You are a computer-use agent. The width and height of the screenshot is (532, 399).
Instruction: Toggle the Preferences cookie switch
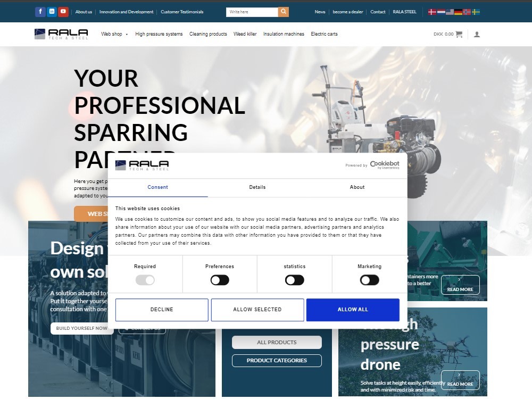coord(220,280)
